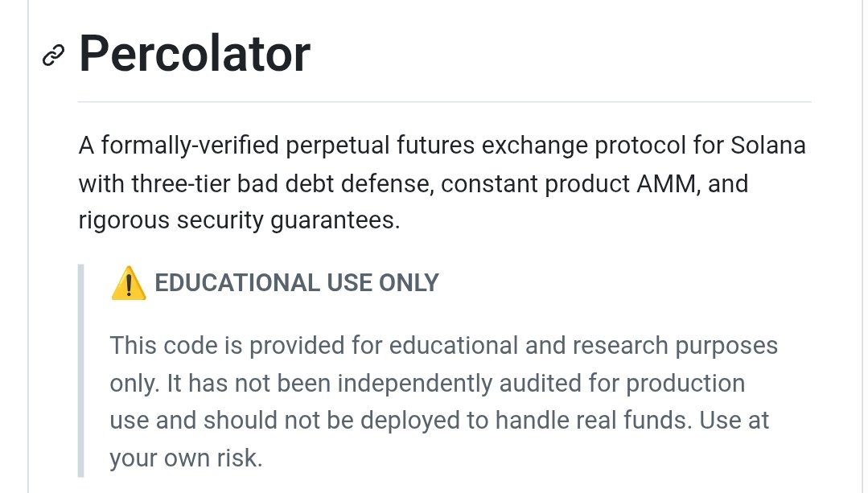Click the grey blockquote bar on the left
This screenshot has height=493, width=868.
pos(80,370)
